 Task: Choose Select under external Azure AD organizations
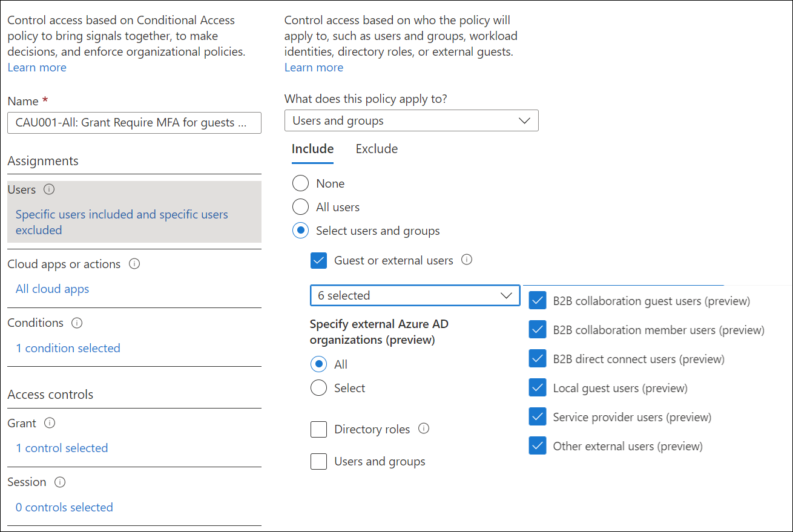[x=318, y=388]
